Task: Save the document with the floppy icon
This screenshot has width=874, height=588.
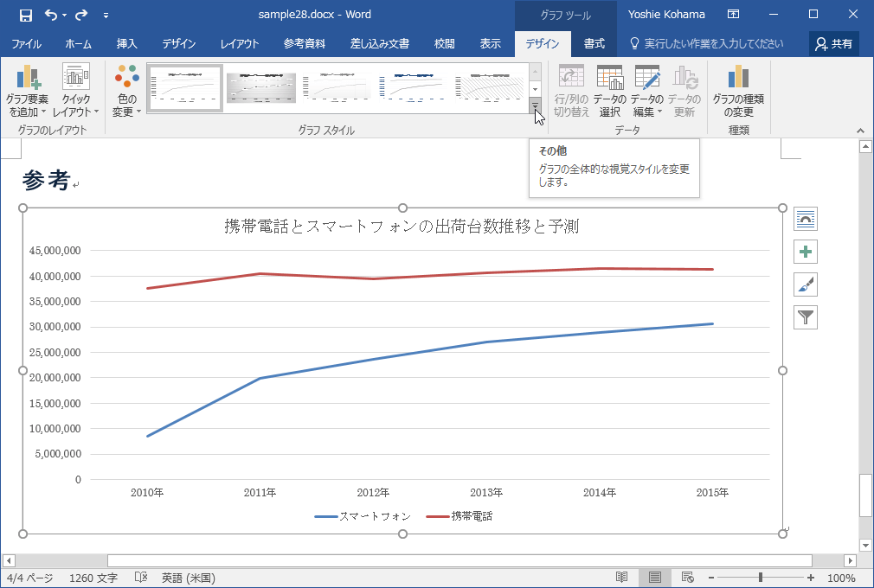Action: click(26, 15)
